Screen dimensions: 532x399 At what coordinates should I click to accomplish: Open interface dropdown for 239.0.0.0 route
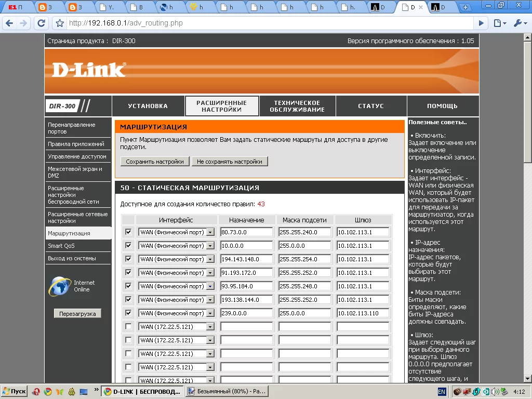click(x=177, y=313)
